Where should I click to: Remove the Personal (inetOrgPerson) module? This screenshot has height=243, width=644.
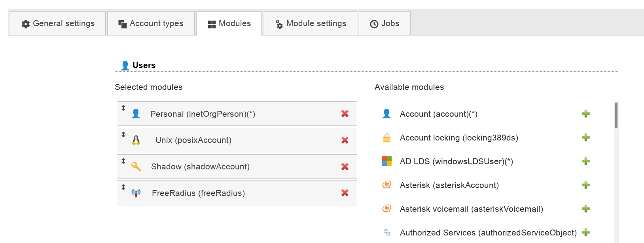(x=345, y=114)
